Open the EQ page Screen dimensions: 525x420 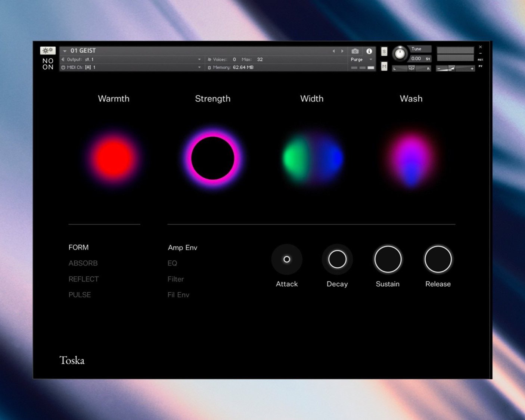tap(172, 263)
